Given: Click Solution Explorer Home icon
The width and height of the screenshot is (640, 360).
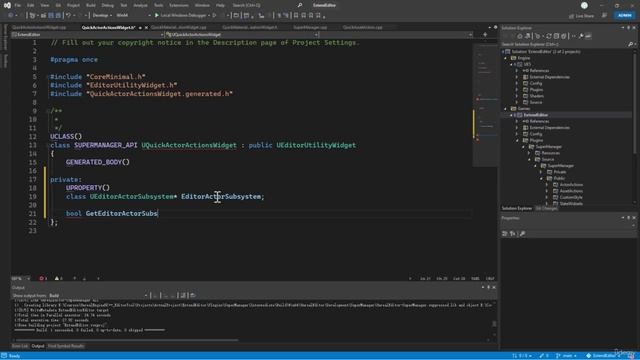Looking at the screenshot, I should [520, 36].
